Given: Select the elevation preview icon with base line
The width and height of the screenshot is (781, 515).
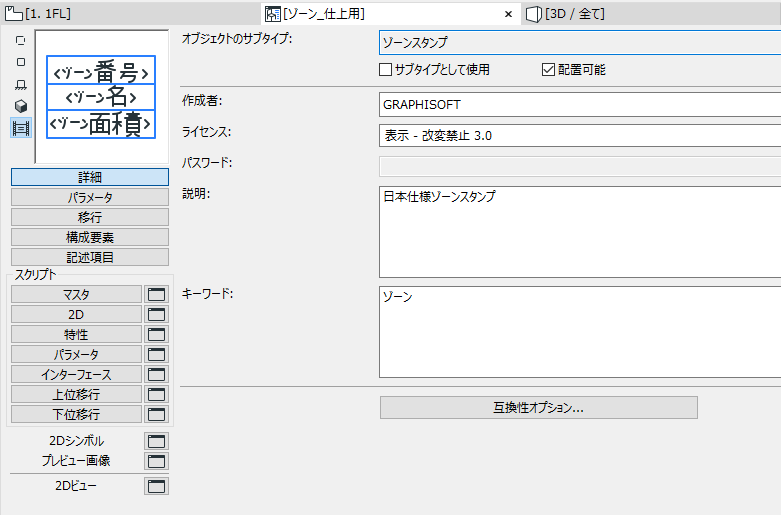Looking at the screenshot, I should [x=21, y=84].
